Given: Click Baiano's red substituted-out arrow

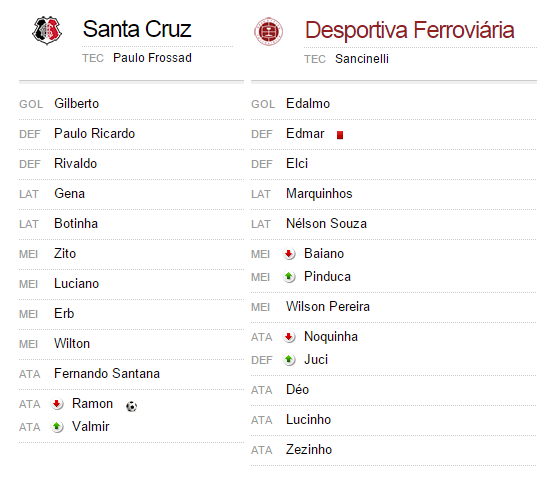Looking at the screenshot, I should pos(289,254).
